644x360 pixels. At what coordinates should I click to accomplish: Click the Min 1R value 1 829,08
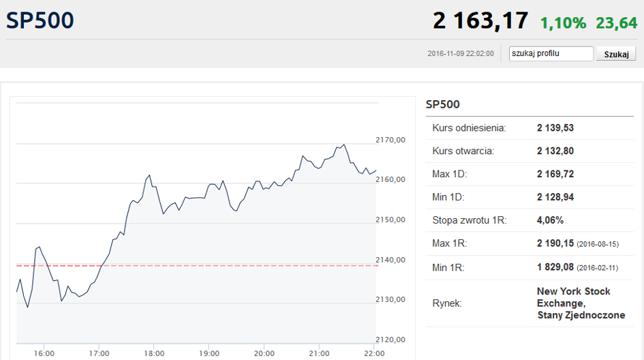coord(555,267)
